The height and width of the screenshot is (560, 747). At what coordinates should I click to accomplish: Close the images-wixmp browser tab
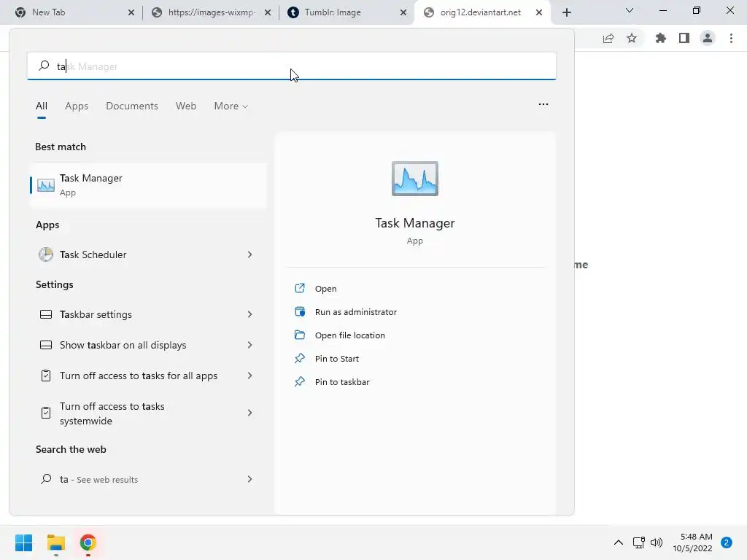(267, 12)
